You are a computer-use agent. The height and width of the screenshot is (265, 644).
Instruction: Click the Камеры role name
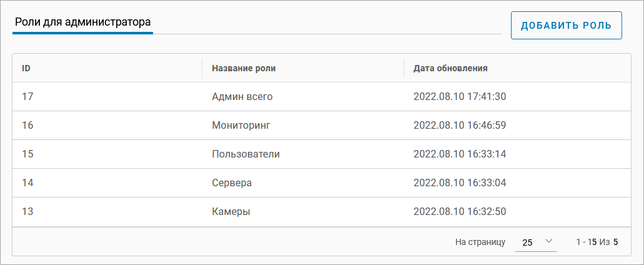231,212
